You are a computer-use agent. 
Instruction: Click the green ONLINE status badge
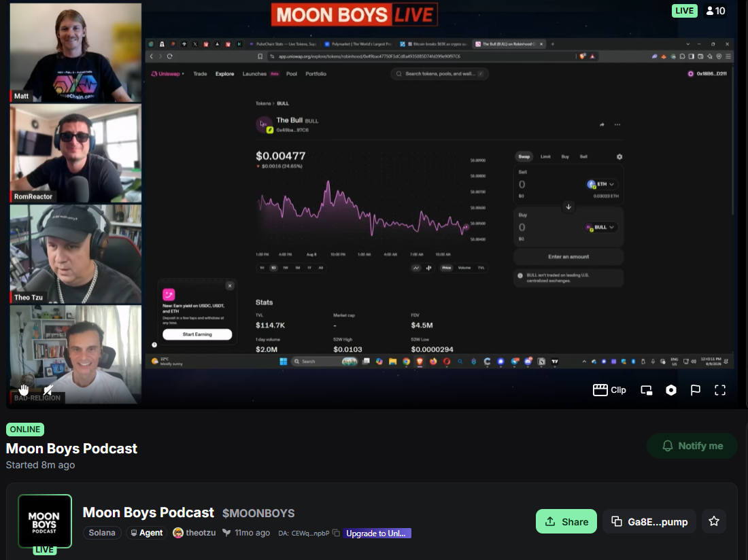tap(25, 430)
